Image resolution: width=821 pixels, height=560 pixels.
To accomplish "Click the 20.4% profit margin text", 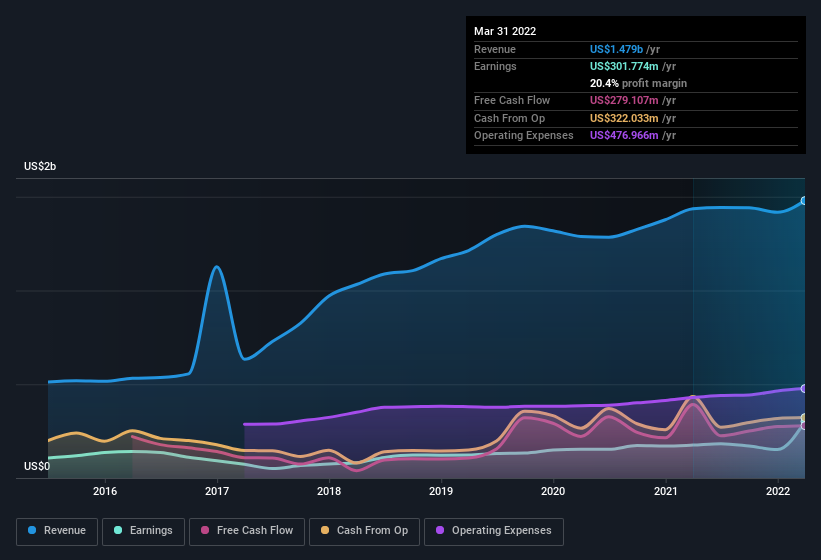I will 638,83.
